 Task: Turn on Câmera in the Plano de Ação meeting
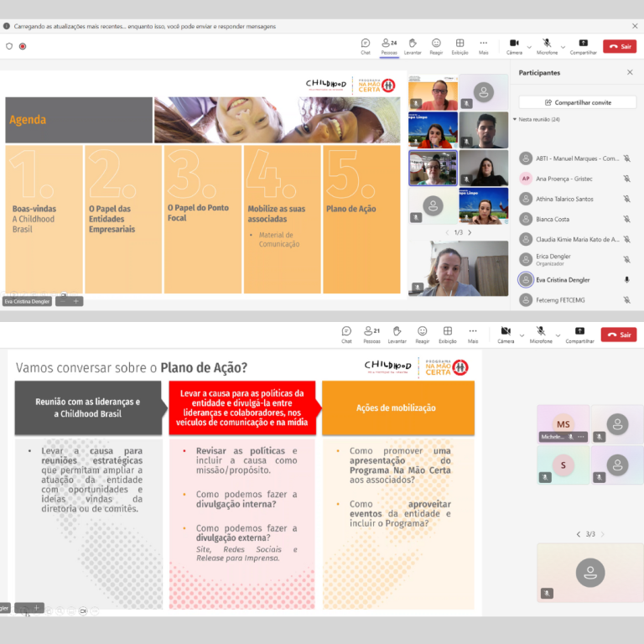click(x=506, y=335)
